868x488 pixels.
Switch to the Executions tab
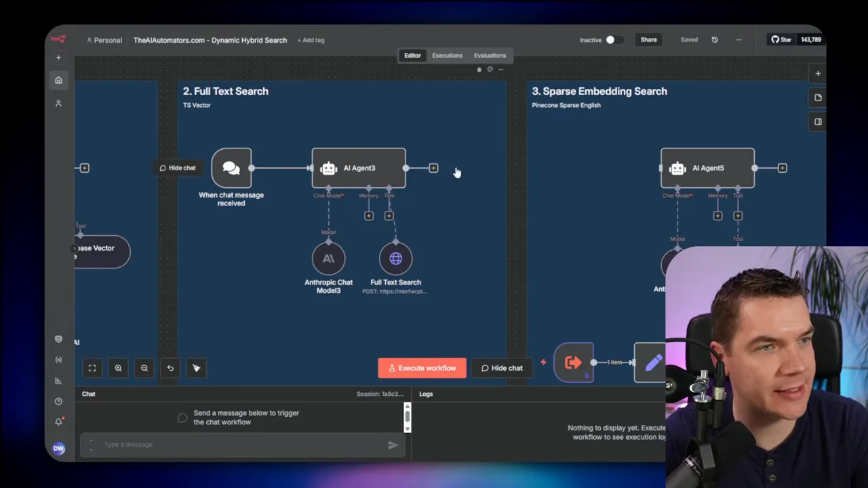pos(447,56)
